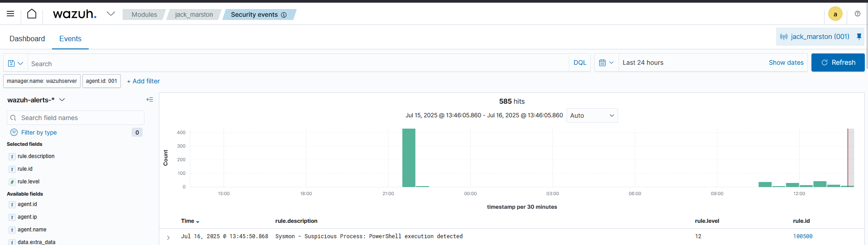This screenshot has width=868, height=245.
Task: Open the help icon at top right
Action: pyautogui.click(x=857, y=14)
